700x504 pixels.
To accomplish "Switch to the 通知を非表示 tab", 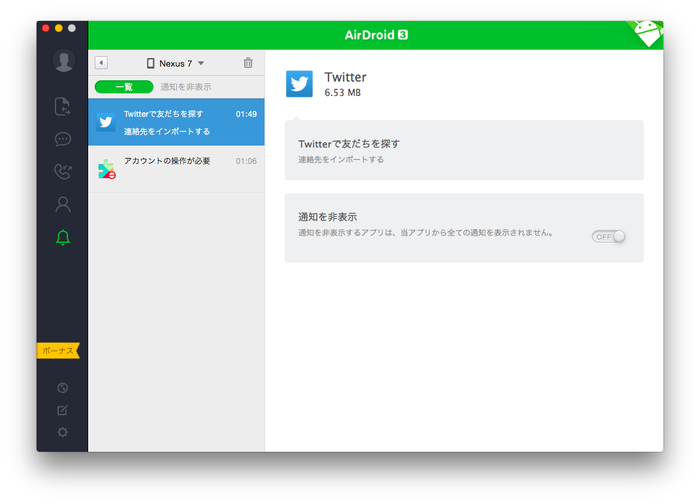I will click(186, 87).
